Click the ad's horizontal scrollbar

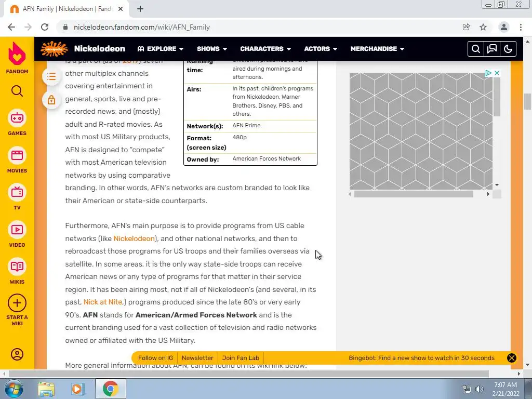(414, 194)
